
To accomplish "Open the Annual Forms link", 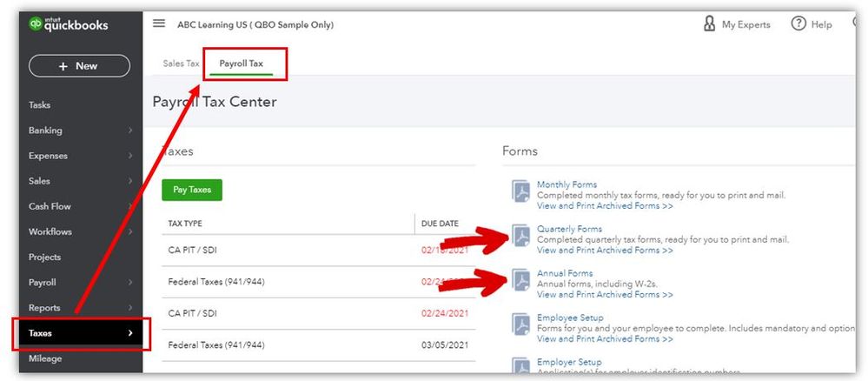I will point(565,273).
